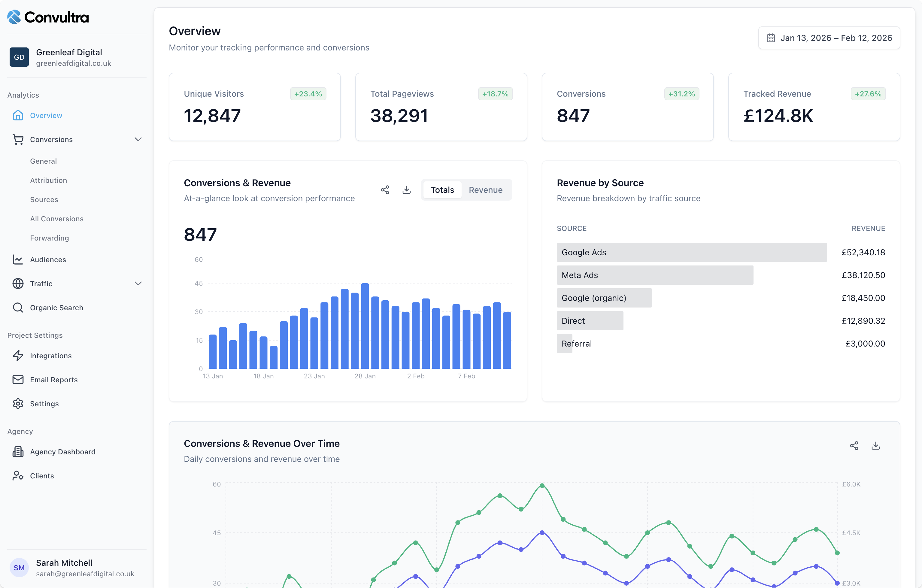Open the date range picker Jan 13 – Feb 12
Image resolution: width=922 pixels, height=588 pixels.
coord(829,38)
